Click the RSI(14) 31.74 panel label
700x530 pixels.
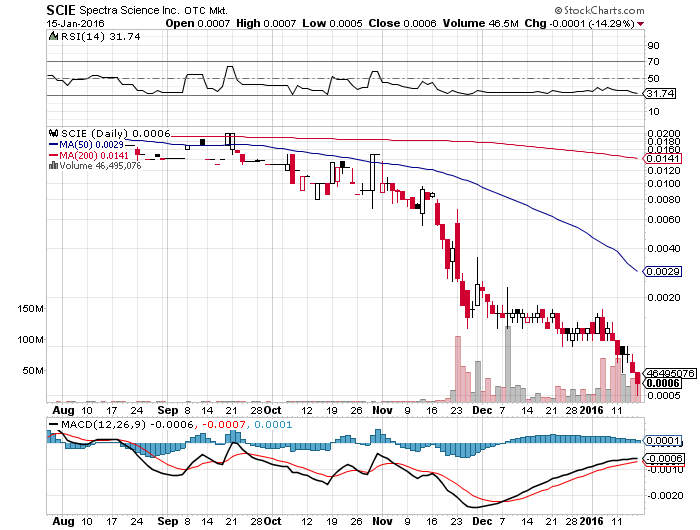[101, 37]
